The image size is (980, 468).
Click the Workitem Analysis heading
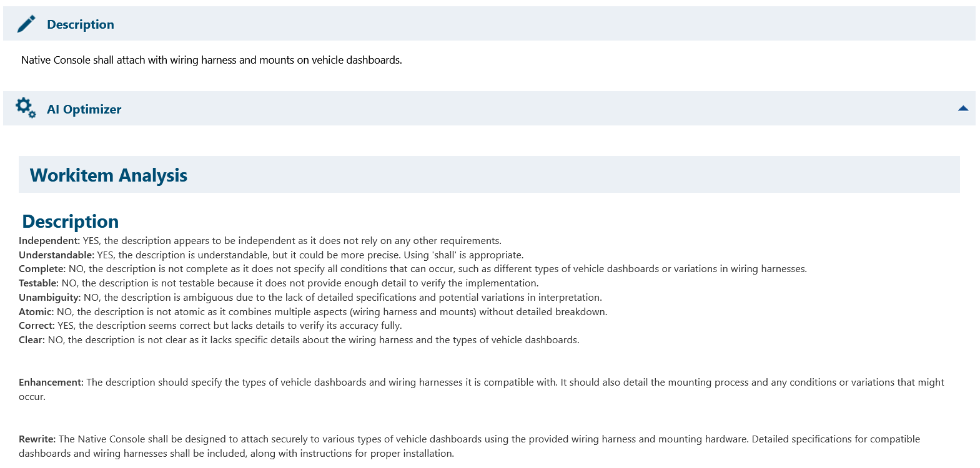[109, 175]
